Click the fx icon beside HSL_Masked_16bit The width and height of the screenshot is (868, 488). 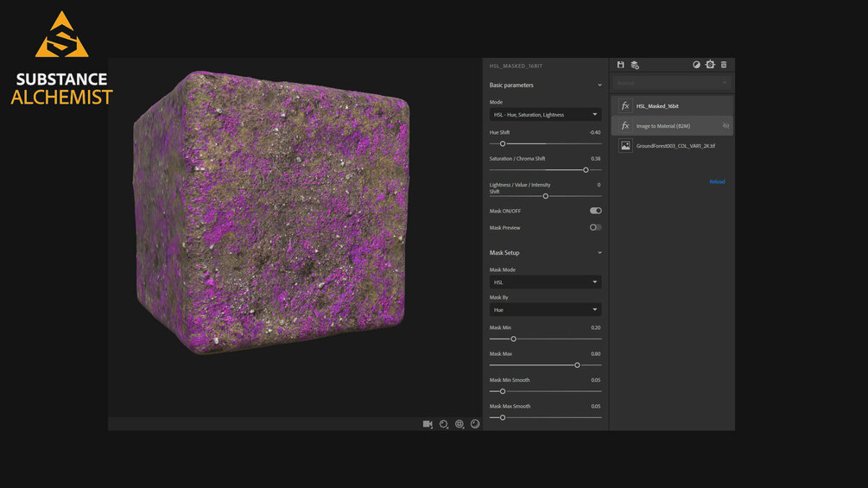(x=625, y=105)
